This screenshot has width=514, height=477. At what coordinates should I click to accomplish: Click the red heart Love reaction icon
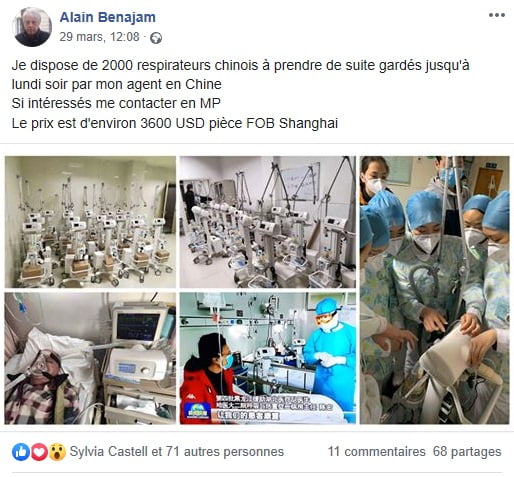click(39, 452)
